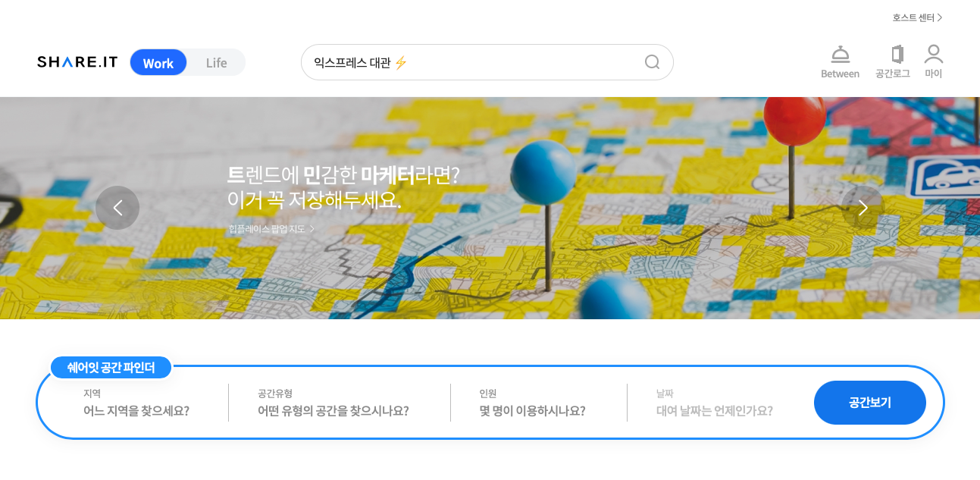
Task: Advance to next banner slide arrow
Action: click(863, 208)
